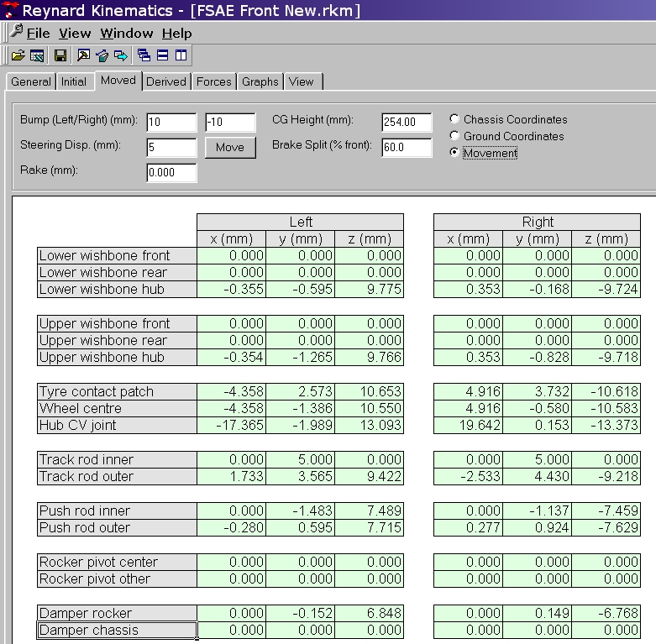This screenshot has height=644, width=656.
Task: Cascade windows using the toolbar icon
Action: pyautogui.click(x=144, y=55)
